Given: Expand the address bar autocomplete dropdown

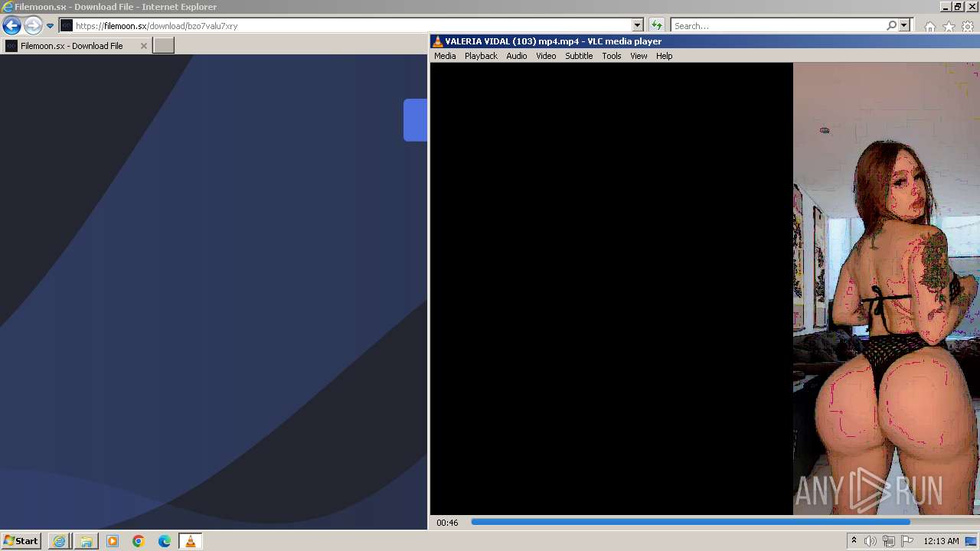Looking at the screenshot, I should (637, 25).
